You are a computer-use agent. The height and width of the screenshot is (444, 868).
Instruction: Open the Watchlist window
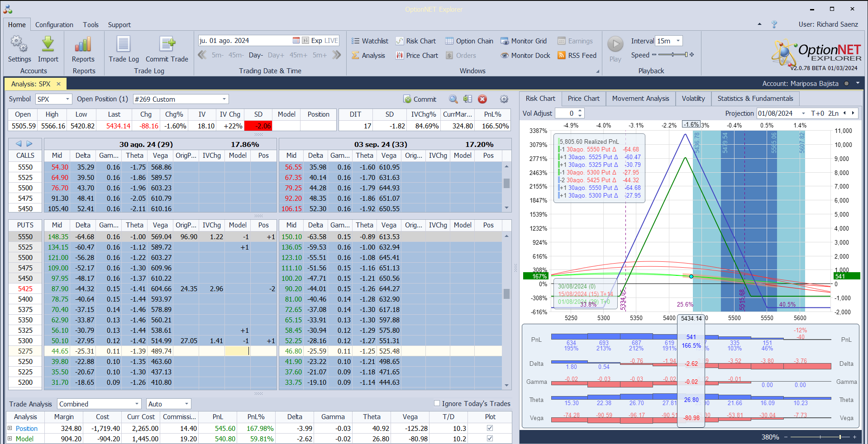[x=370, y=41]
